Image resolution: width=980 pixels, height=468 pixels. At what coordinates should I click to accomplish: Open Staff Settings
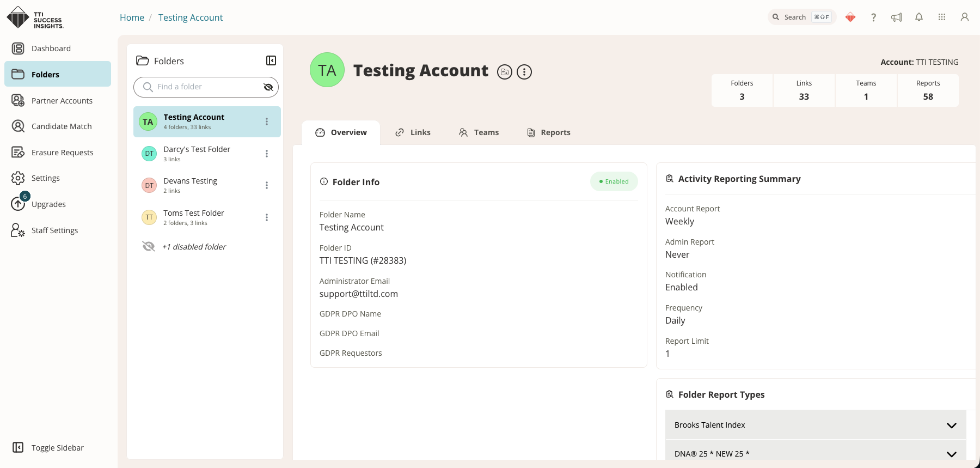[58, 230]
